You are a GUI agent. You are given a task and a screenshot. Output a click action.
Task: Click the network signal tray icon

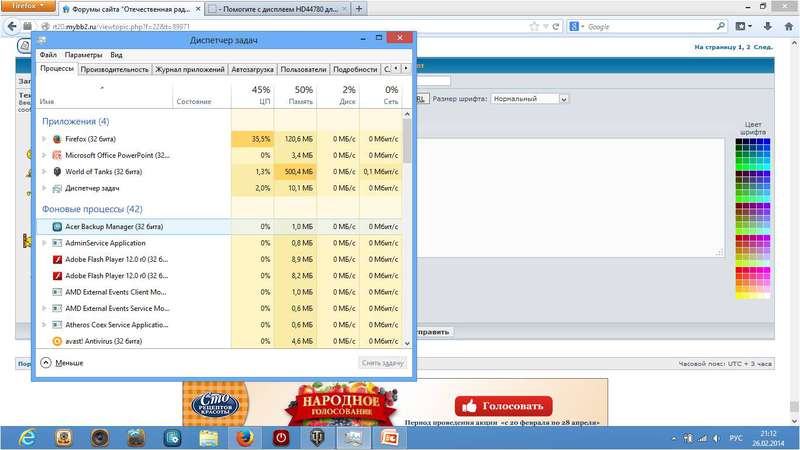tap(703, 438)
